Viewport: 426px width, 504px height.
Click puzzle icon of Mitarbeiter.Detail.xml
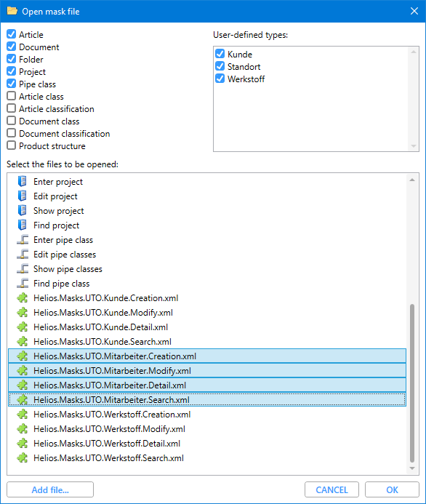click(23, 385)
